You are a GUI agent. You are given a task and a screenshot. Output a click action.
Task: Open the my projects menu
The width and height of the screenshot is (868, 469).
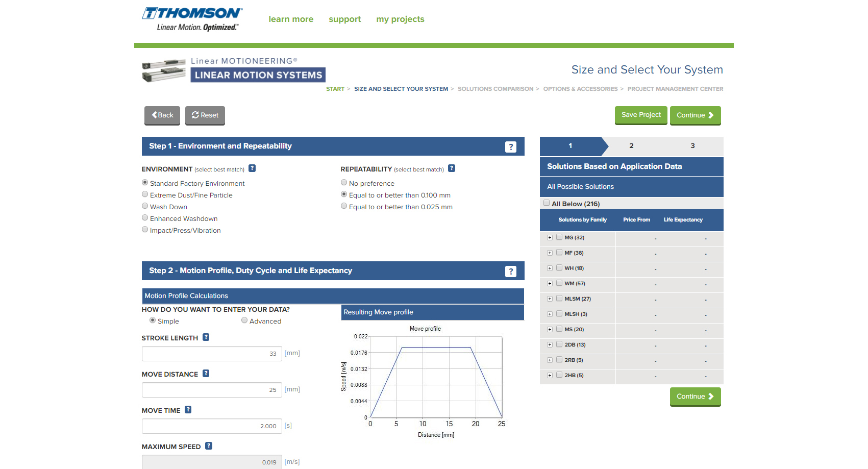tap(400, 19)
